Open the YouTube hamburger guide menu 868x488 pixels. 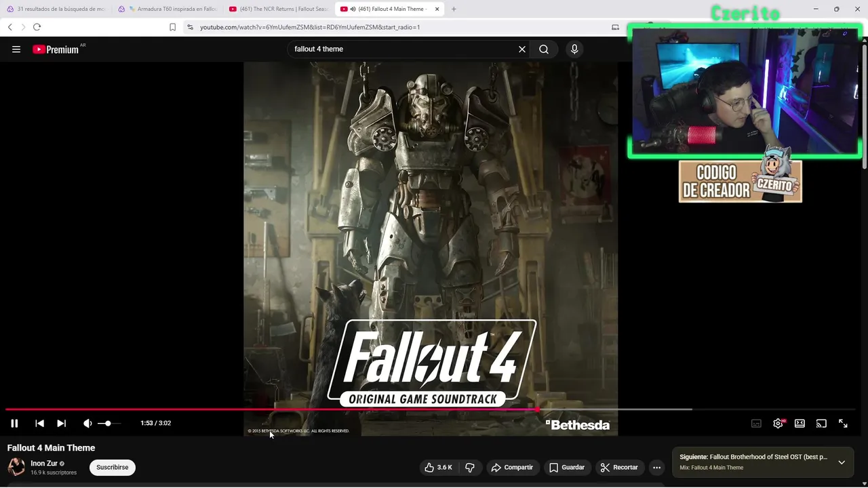16,49
